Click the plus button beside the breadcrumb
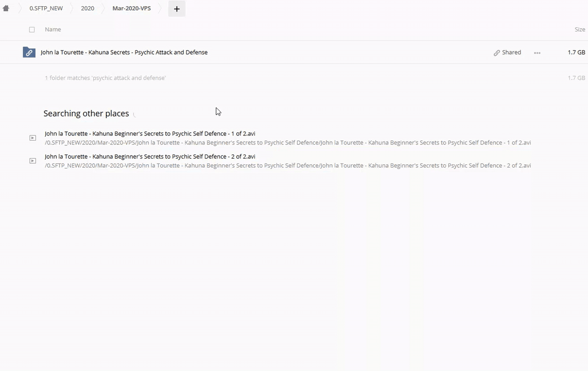This screenshot has width=588, height=371. (177, 9)
